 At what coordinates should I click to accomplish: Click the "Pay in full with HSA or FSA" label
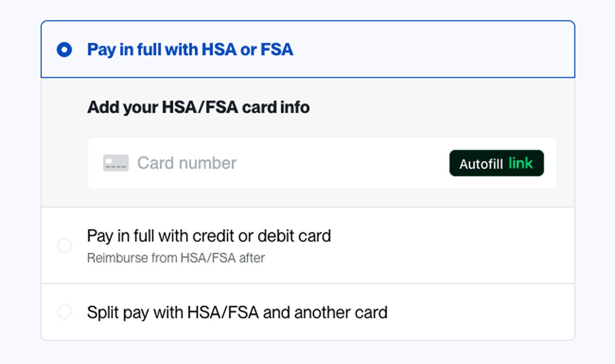pos(190,50)
